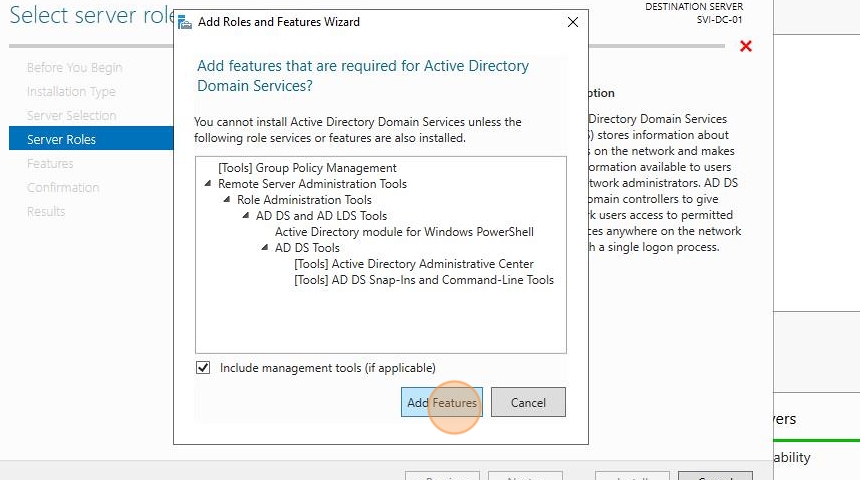Open Server Roles wizard step

click(91, 138)
